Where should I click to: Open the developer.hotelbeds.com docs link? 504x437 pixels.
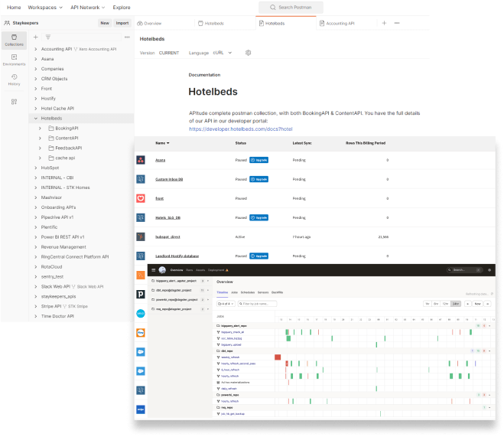[x=241, y=129]
